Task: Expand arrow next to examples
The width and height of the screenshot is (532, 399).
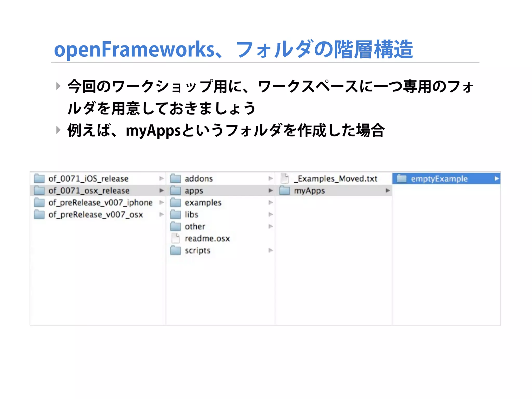Action: tap(270, 202)
